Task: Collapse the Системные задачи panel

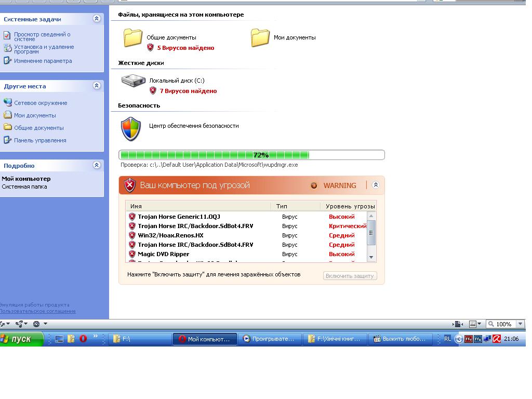Action: pyautogui.click(x=96, y=19)
